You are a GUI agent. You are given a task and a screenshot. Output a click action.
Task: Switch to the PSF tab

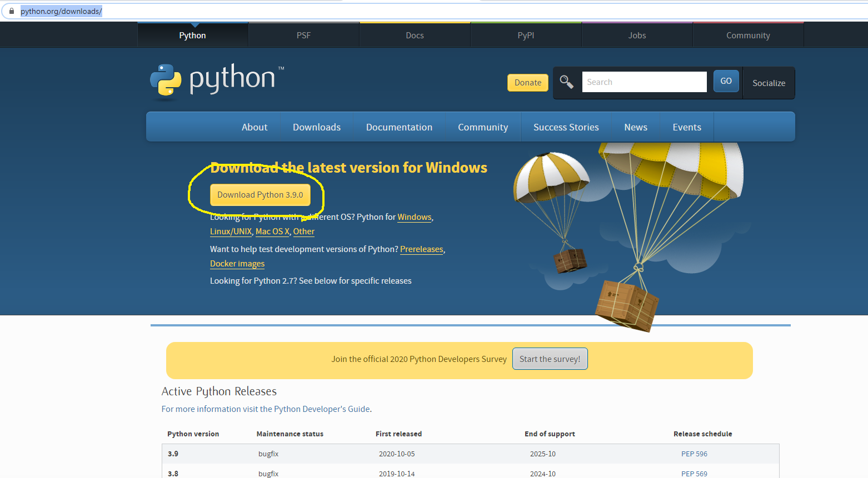[x=303, y=35]
